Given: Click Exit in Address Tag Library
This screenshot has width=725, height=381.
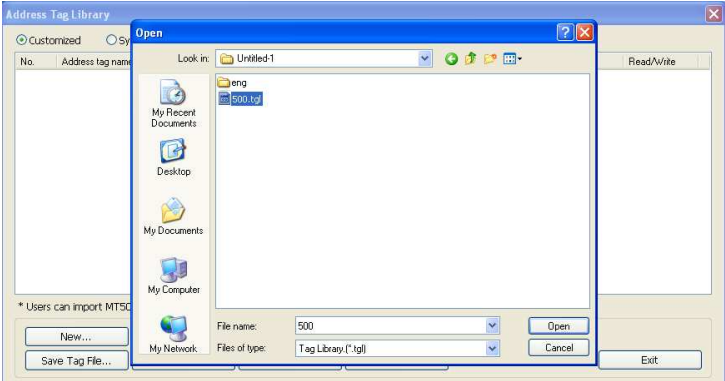Looking at the screenshot, I should pos(650,360).
